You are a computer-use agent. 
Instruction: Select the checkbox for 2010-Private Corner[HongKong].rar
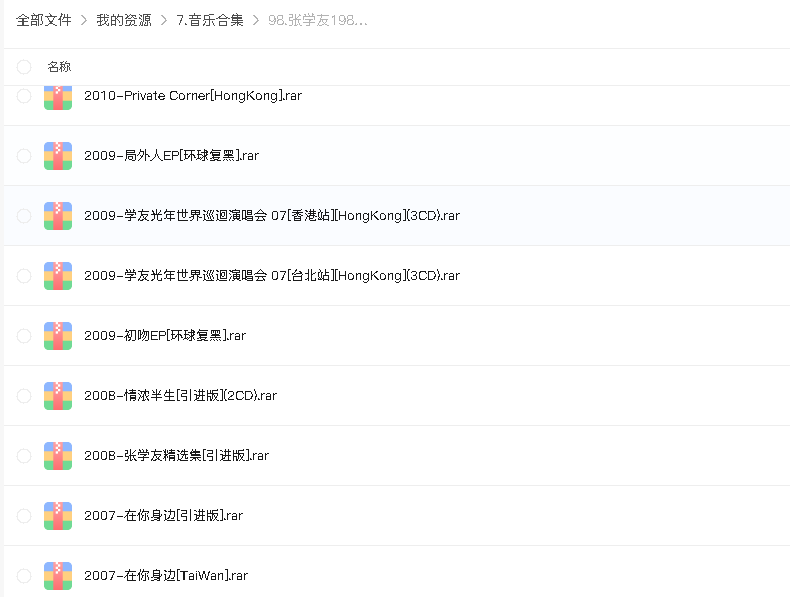tap(24, 96)
